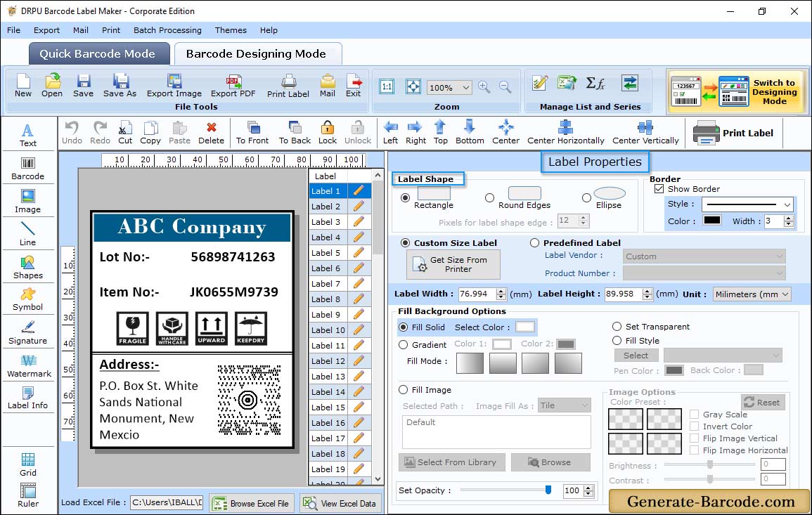Choose Fill Style radio button
Screen dimensions: 812x515
tap(617, 341)
